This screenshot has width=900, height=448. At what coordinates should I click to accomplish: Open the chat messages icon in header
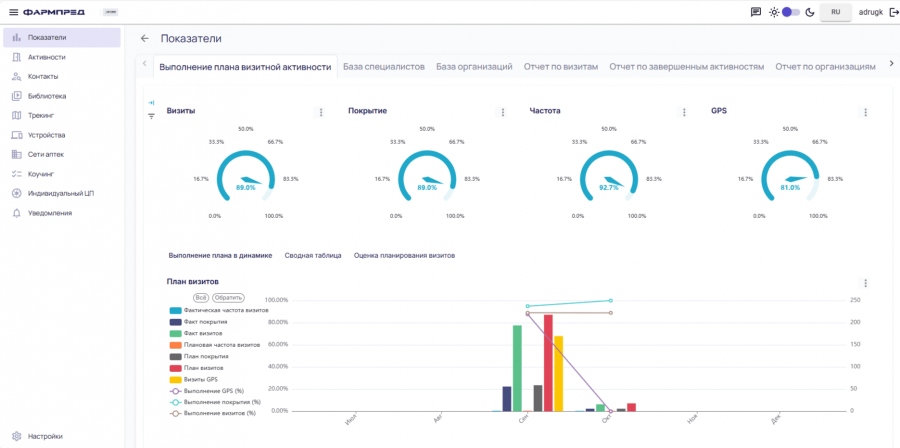756,12
